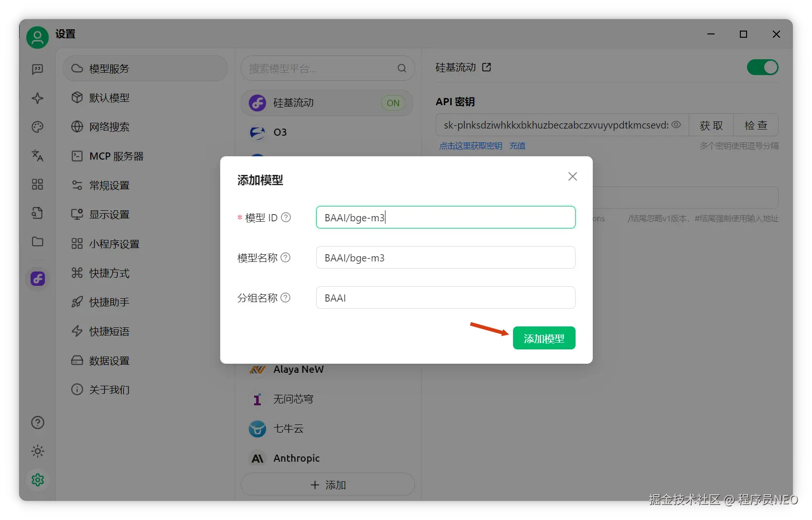Screen dimensions: 812x520
Task: Select the 硅基流动 provider row
Action: [x=327, y=103]
